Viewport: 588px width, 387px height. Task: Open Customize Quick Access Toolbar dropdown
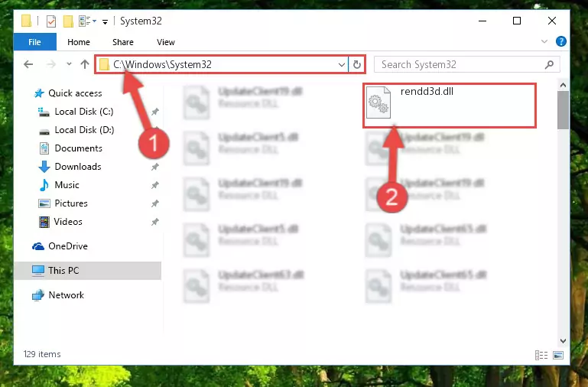(x=105, y=21)
